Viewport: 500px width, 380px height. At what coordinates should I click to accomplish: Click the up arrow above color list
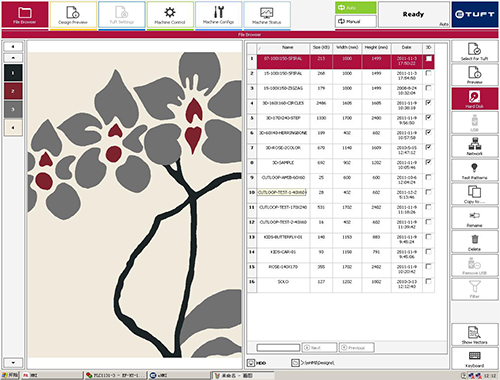[x=13, y=58]
